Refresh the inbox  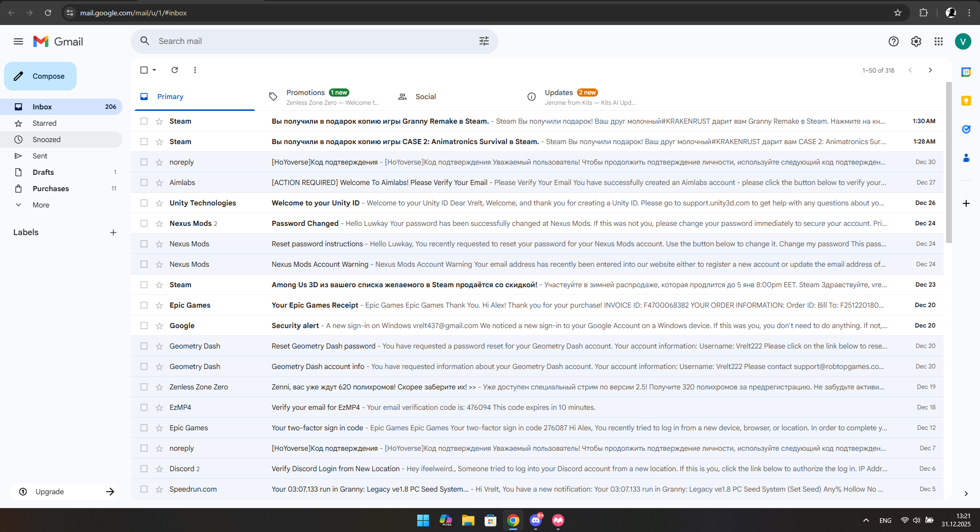pyautogui.click(x=175, y=70)
